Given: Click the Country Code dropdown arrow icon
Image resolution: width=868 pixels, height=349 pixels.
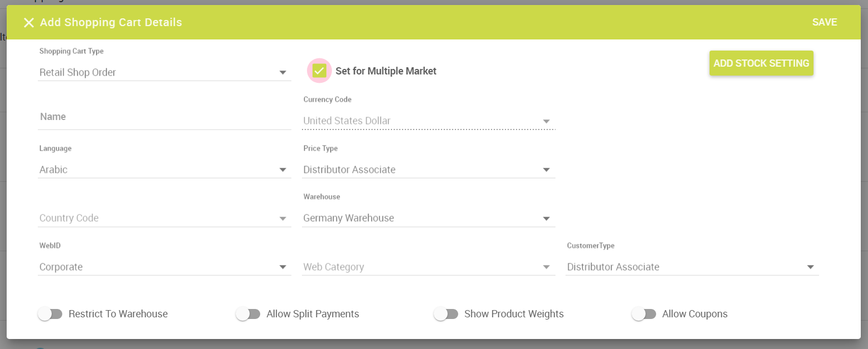Looking at the screenshot, I should pos(282,218).
